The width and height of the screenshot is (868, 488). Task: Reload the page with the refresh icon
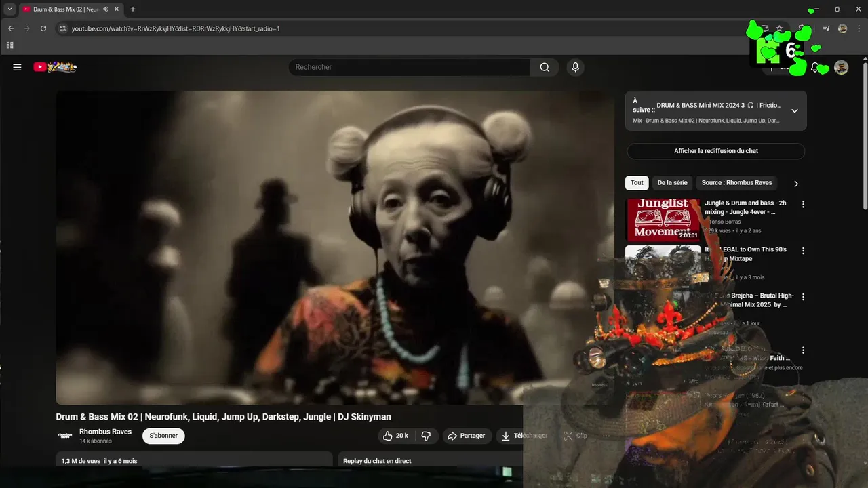tap(43, 28)
